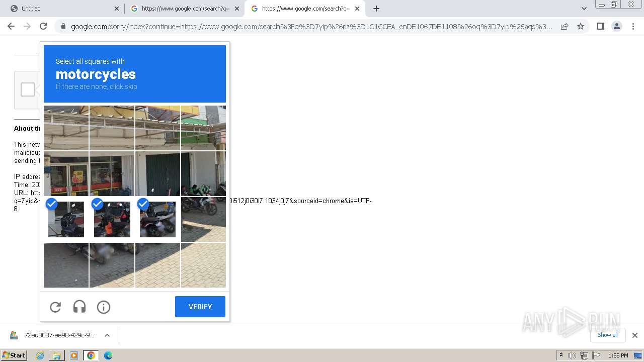644x362 pixels.
Task: Select fourth tile in second row with parked bikes
Action: tap(203, 173)
